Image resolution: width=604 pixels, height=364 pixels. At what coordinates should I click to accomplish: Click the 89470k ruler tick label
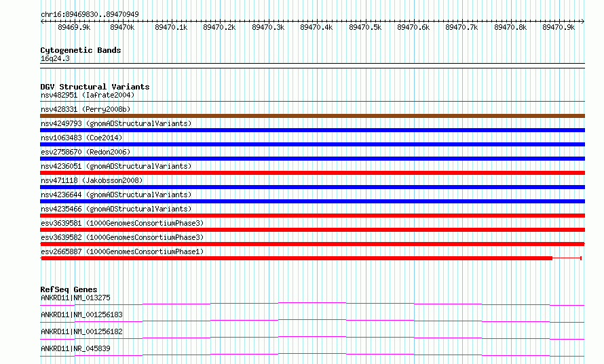[x=122, y=27]
